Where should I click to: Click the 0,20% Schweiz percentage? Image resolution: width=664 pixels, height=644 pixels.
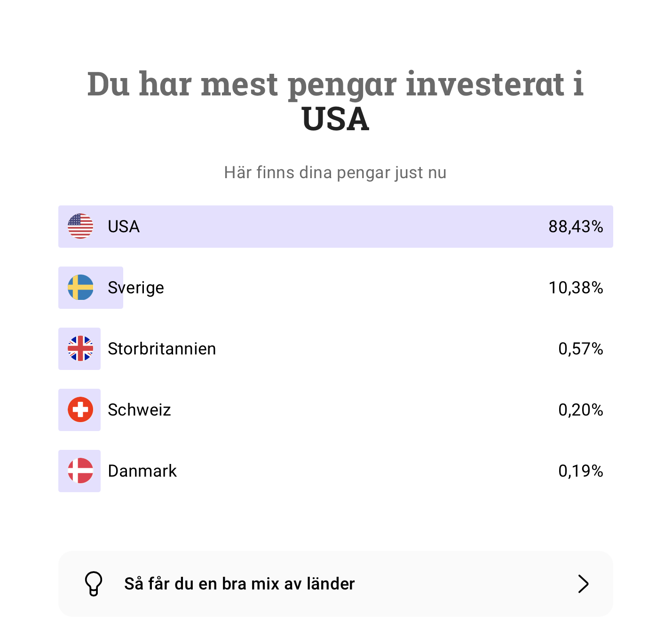tap(580, 410)
